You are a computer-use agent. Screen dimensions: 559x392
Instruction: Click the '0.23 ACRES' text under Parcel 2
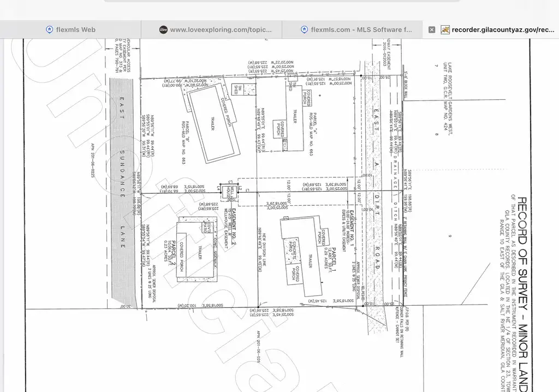(x=166, y=252)
